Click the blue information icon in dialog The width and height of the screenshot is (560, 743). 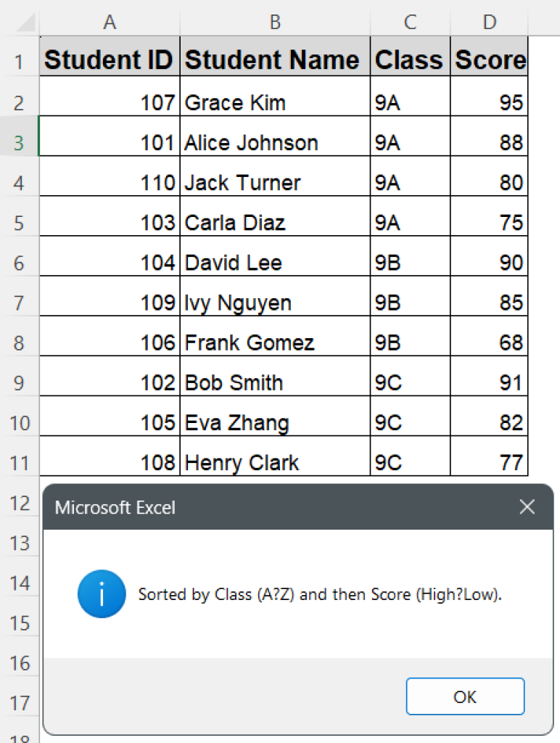click(101, 594)
